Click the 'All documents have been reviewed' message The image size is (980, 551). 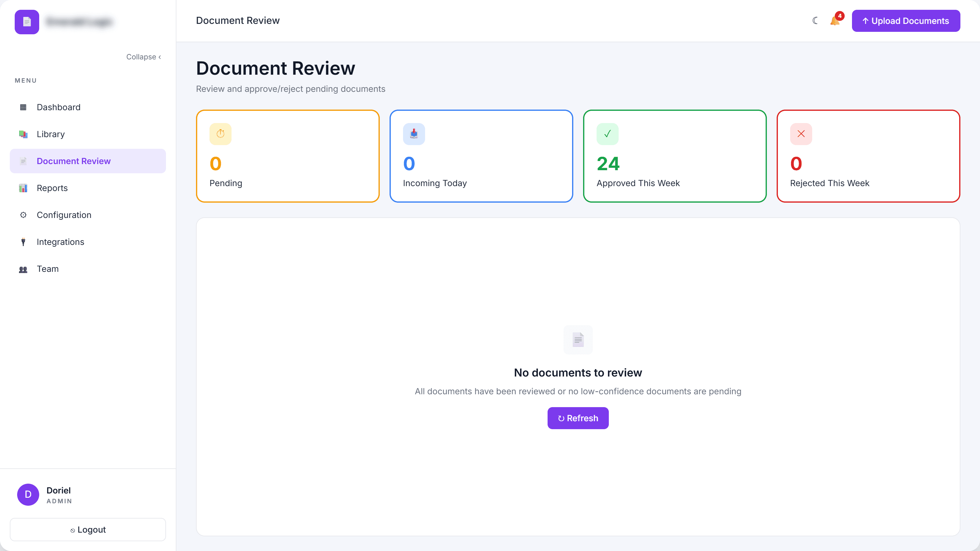pyautogui.click(x=578, y=391)
